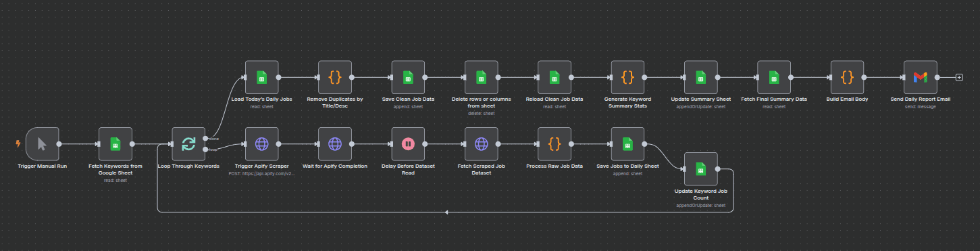Open the Load Today's Daily Jobs node
Screen dimensions: 980x251
pos(261,77)
